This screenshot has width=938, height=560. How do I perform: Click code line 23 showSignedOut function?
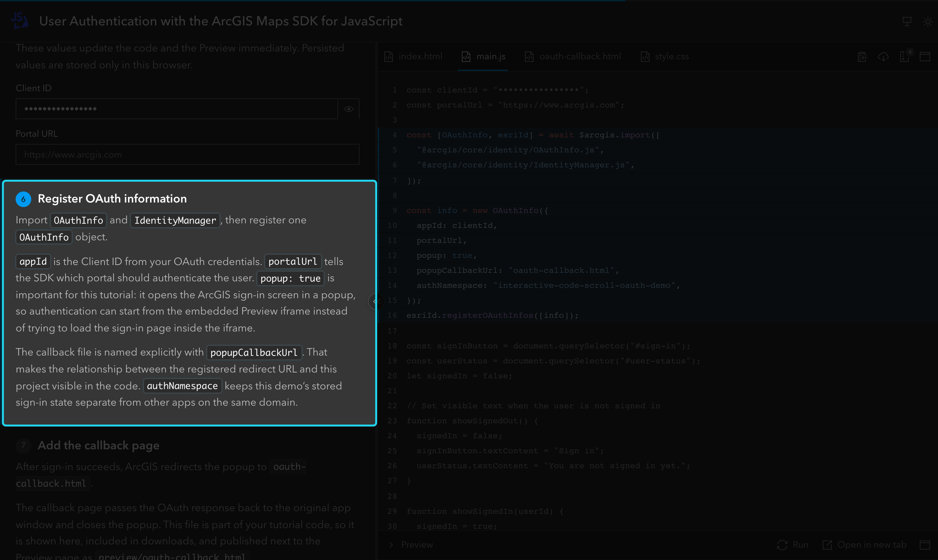472,421
